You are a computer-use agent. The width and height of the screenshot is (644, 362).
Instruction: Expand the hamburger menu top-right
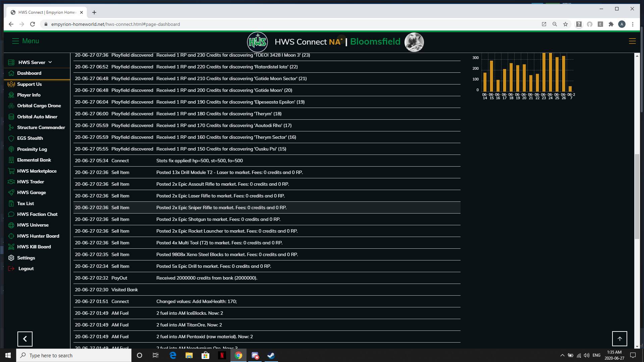pyautogui.click(x=632, y=41)
